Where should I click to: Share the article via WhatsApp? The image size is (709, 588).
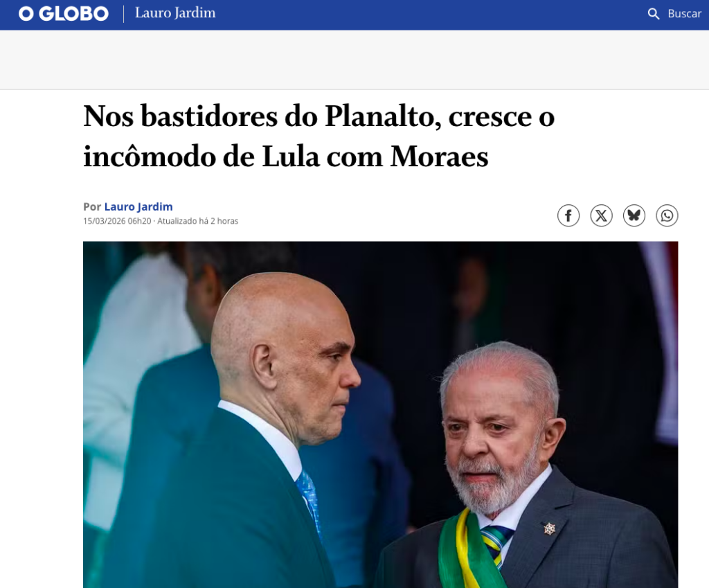(x=667, y=215)
